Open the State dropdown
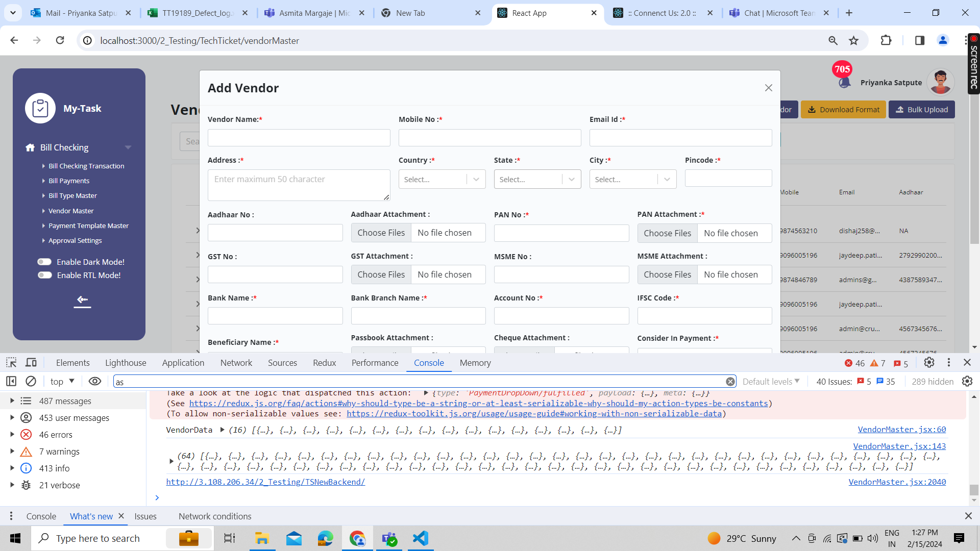The image size is (980, 551). click(537, 179)
